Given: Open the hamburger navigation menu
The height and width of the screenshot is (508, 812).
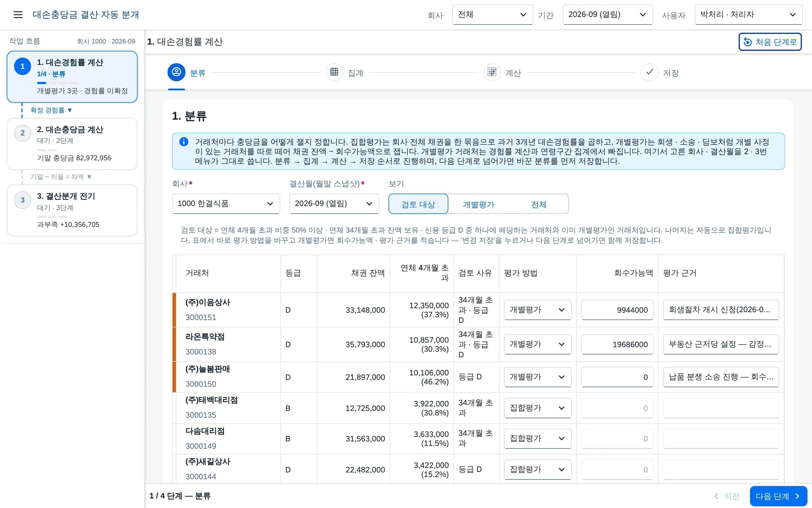Looking at the screenshot, I should pyautogui.click(x=18, y=14).
